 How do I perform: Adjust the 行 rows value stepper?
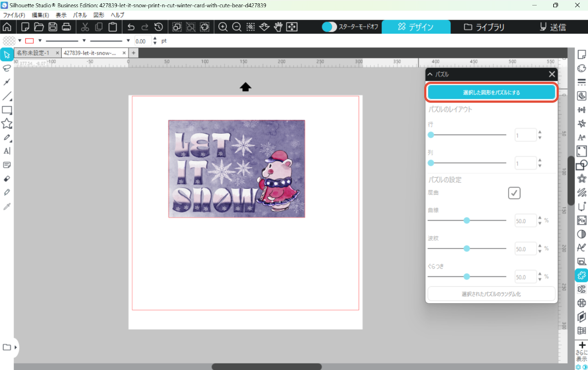[x=539, y=135]
